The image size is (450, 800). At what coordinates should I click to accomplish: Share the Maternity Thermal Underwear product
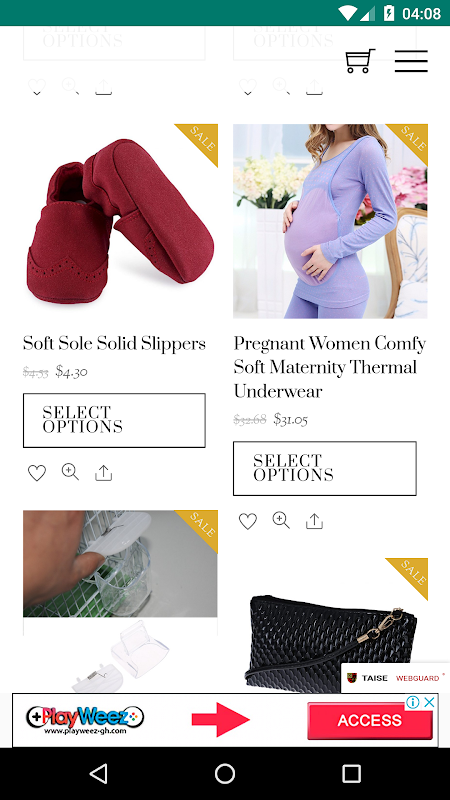314,521
